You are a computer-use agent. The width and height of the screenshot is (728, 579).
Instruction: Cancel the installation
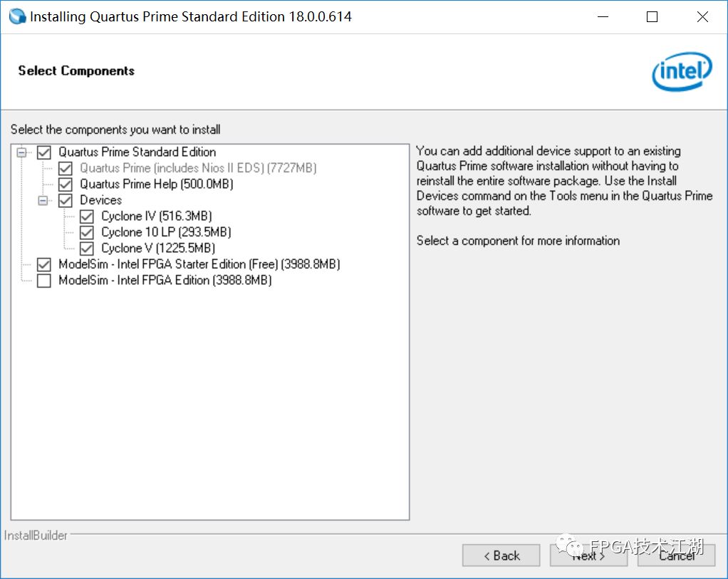point(677,555)
